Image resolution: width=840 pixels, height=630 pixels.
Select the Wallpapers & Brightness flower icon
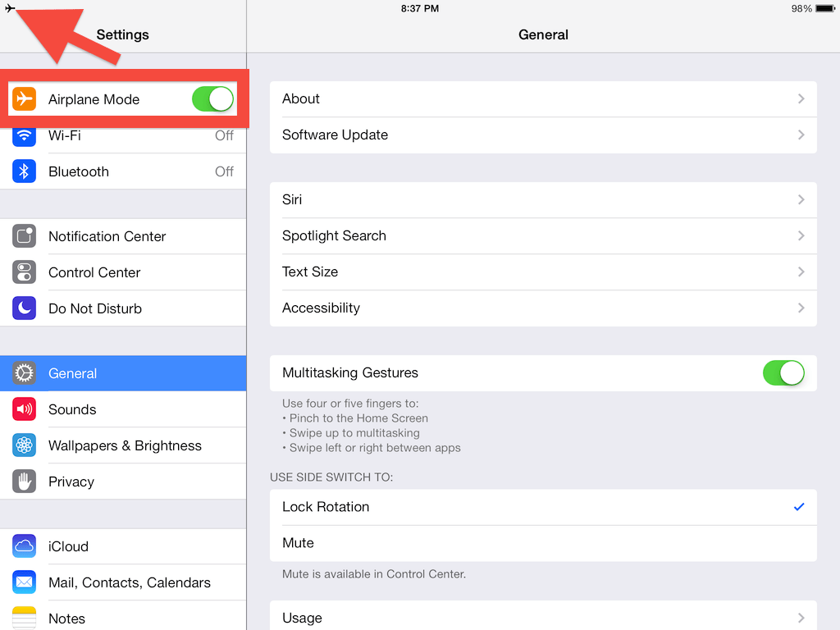[x=24, y=445]
